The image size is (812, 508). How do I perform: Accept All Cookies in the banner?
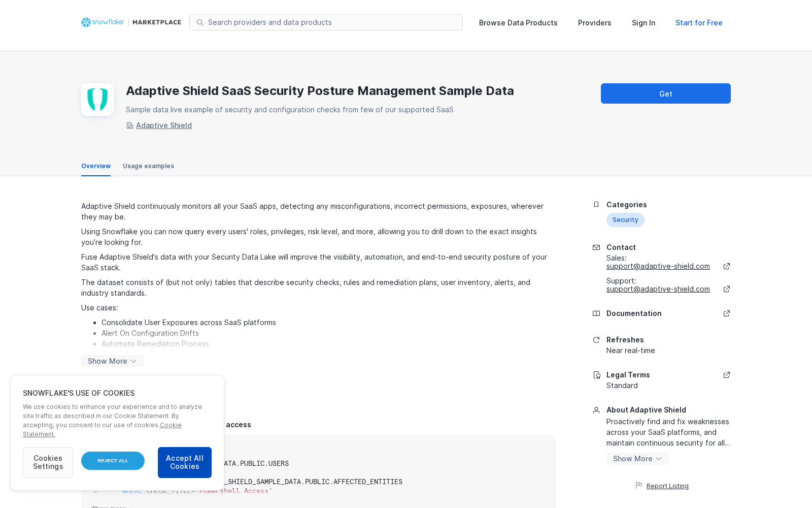(x=185, y=462)
